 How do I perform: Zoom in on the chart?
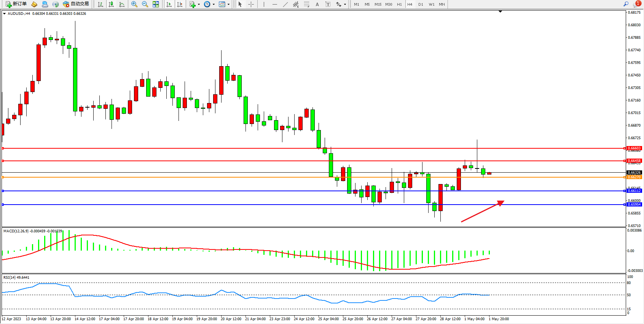(x=134, y=4)
